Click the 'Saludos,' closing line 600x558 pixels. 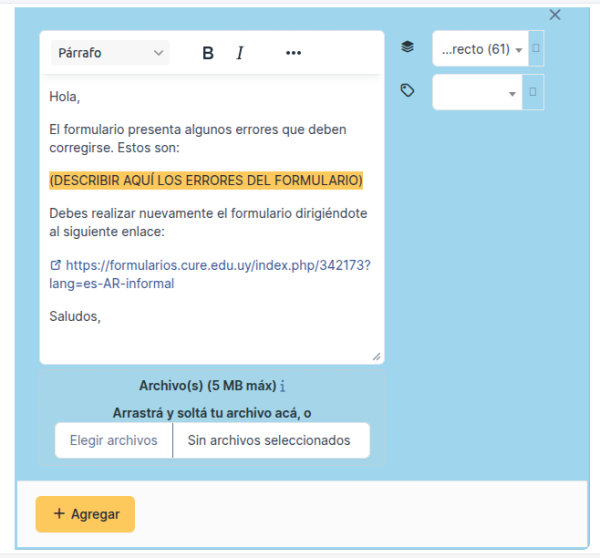(75, 316)
